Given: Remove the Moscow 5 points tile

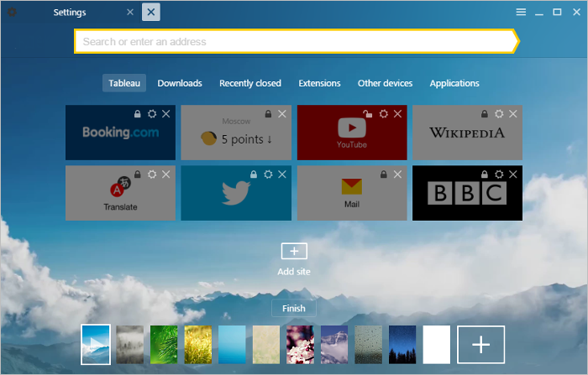Looking at the screenshot, I should point(282,114).
